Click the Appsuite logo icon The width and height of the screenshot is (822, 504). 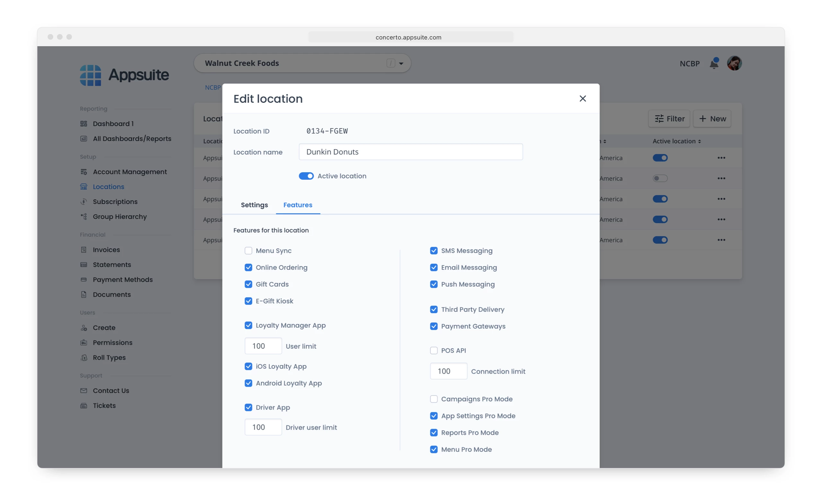pos(91,75)
